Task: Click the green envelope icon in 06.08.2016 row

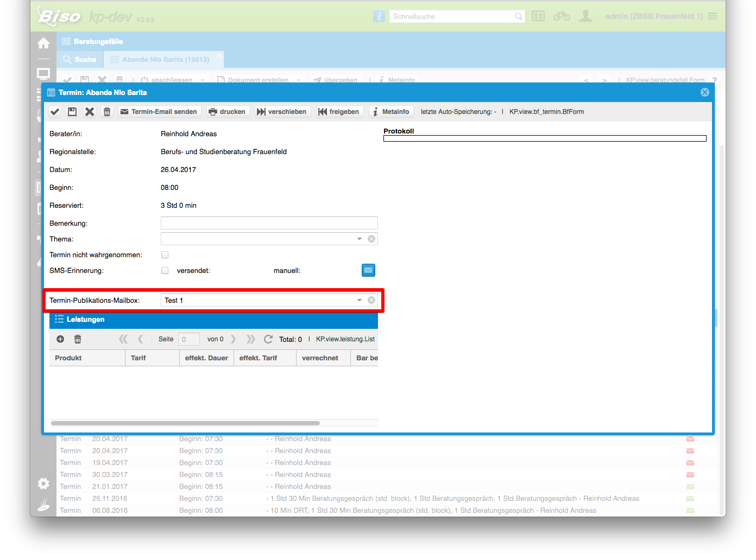Action: [x=690, y=511]
